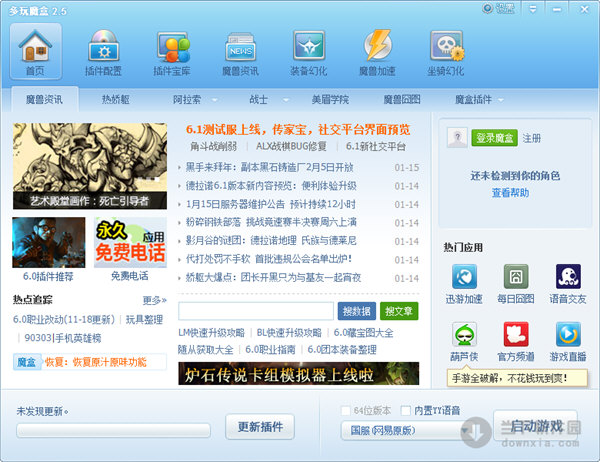Image resolution: width=600 pixels, height=462 pixels.
Task: Open 游戏直播 hot app
Action: (568, 341)
